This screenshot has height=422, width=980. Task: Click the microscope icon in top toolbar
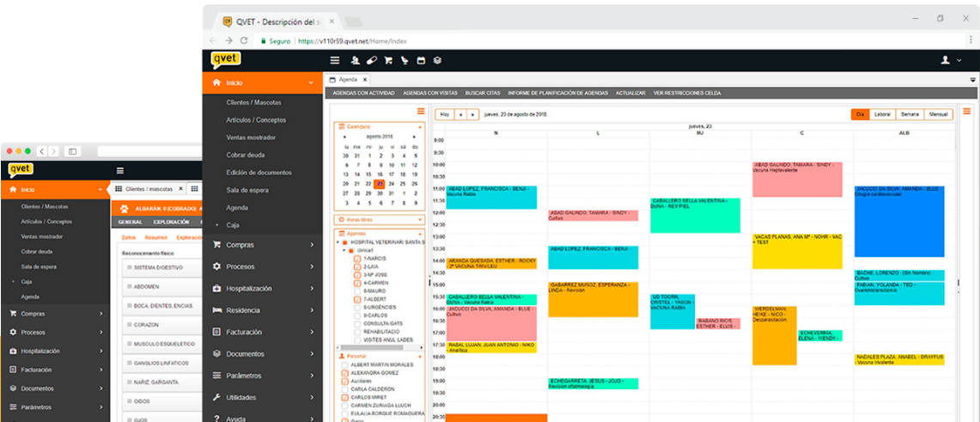pos(405,60)
